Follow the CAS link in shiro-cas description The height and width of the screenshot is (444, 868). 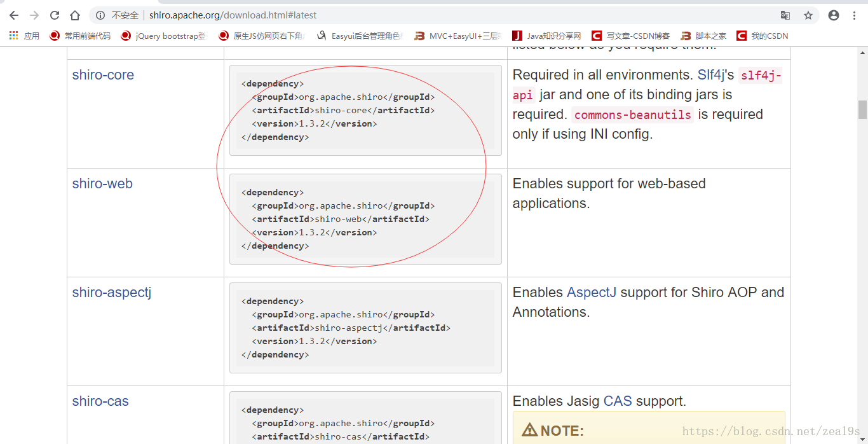[x=618, y=401]
